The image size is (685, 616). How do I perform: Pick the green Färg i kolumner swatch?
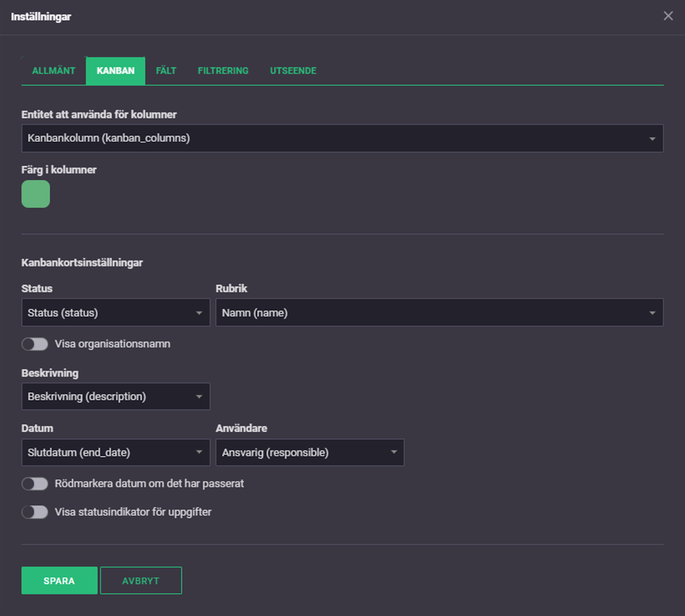point(36,194)
